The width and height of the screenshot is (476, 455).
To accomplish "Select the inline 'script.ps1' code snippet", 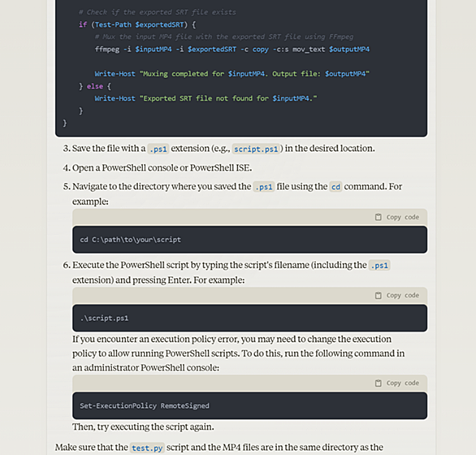I will 256,149.
